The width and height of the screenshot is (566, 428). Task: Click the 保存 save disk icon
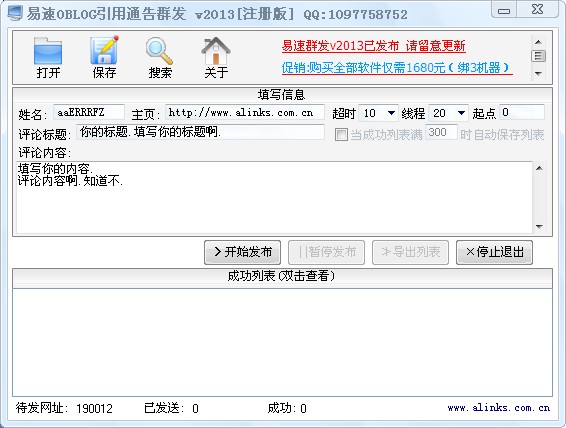pos(104,50)
